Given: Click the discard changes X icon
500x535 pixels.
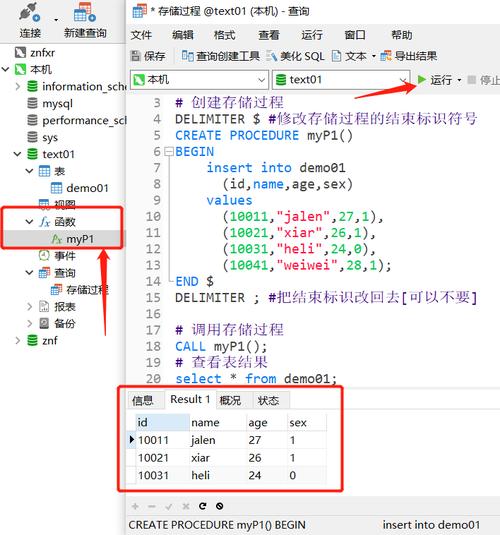Looking at the screenshot, I should pyautogui.click(x=186, y=506).
